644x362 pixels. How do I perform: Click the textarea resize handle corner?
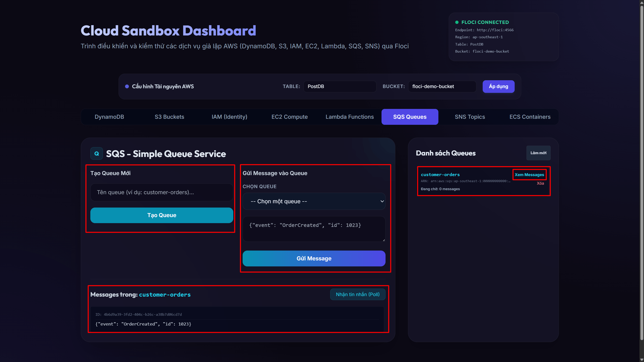click(x=384, y=240)
